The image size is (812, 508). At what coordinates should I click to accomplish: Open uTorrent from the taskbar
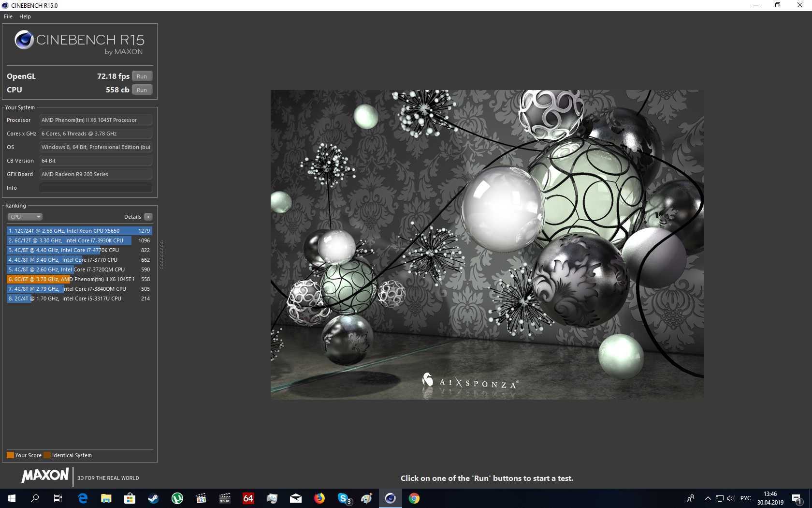pos(177,498)
